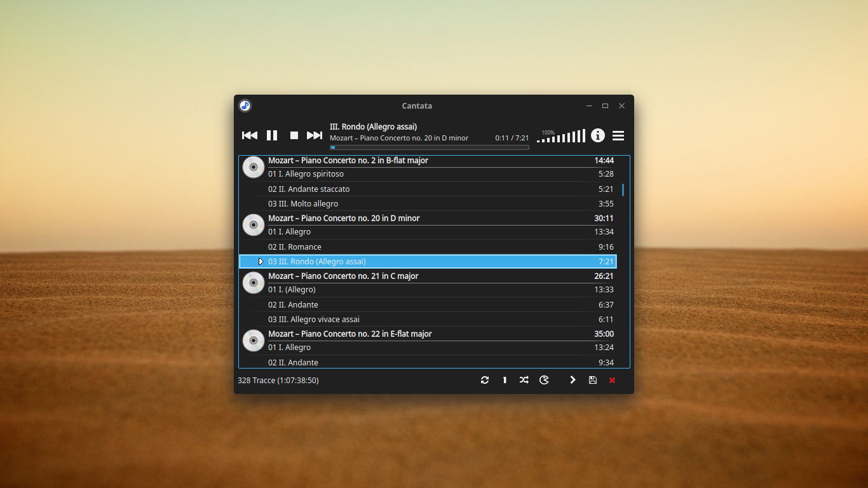Click the now-playing title III. Rondo (Allegro assai)
This screenshot has width=868, height=488.
click(x=373, y=127)
